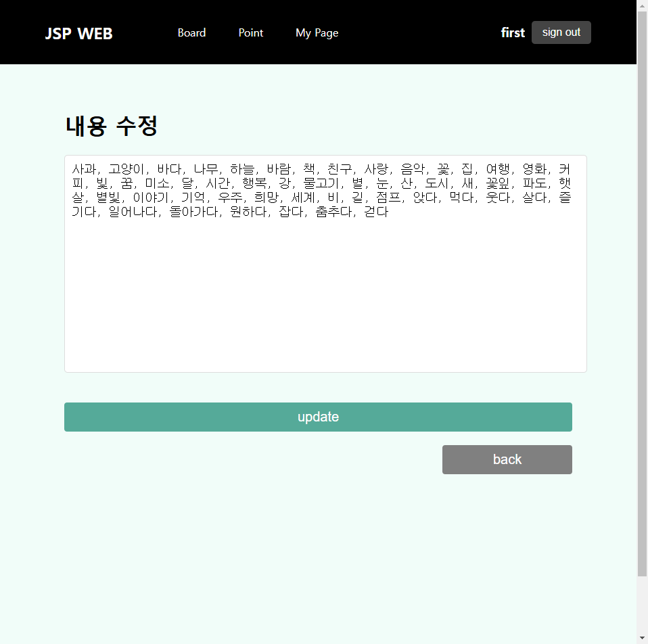Click back to return to previous page

click(x=507, y=459)
